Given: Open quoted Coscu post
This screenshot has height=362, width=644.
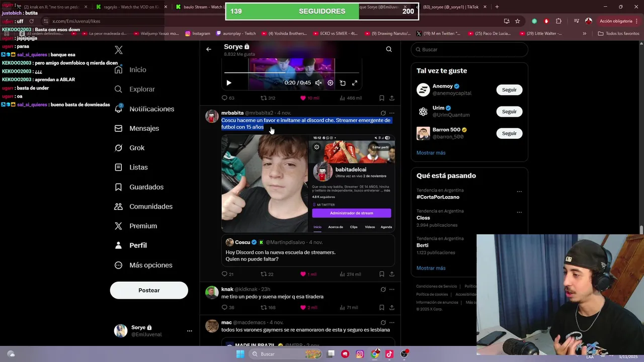Looking at the screenshot, I should tap(308, 250).
